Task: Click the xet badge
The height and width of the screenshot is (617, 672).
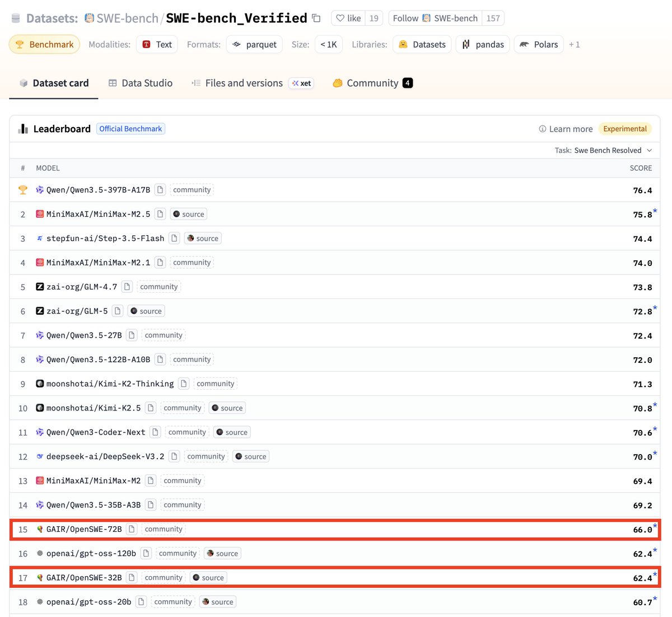Action: 301,83
